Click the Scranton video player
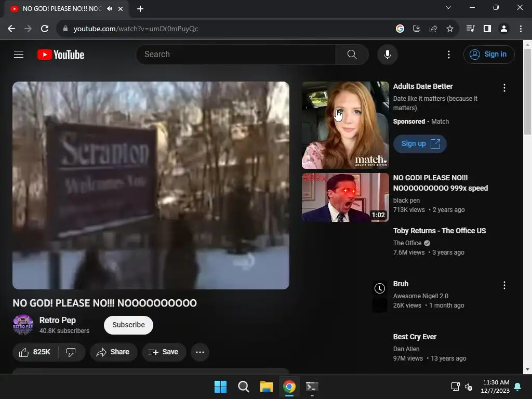Image resolution: width=532 pixels, height=399 pixels. 151,185
